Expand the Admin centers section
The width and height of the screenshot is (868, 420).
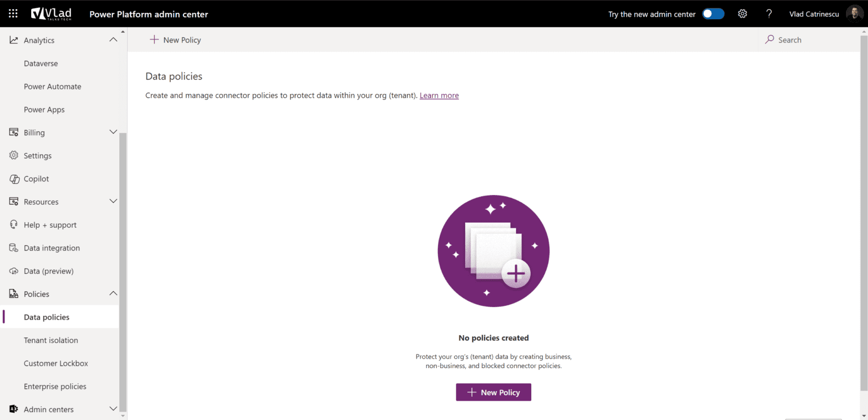113,409
